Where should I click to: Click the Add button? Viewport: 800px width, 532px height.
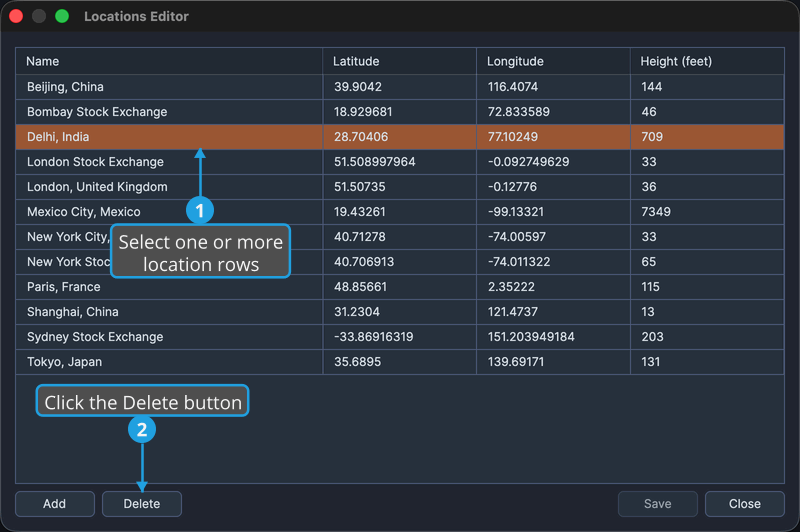coord(55,504)
